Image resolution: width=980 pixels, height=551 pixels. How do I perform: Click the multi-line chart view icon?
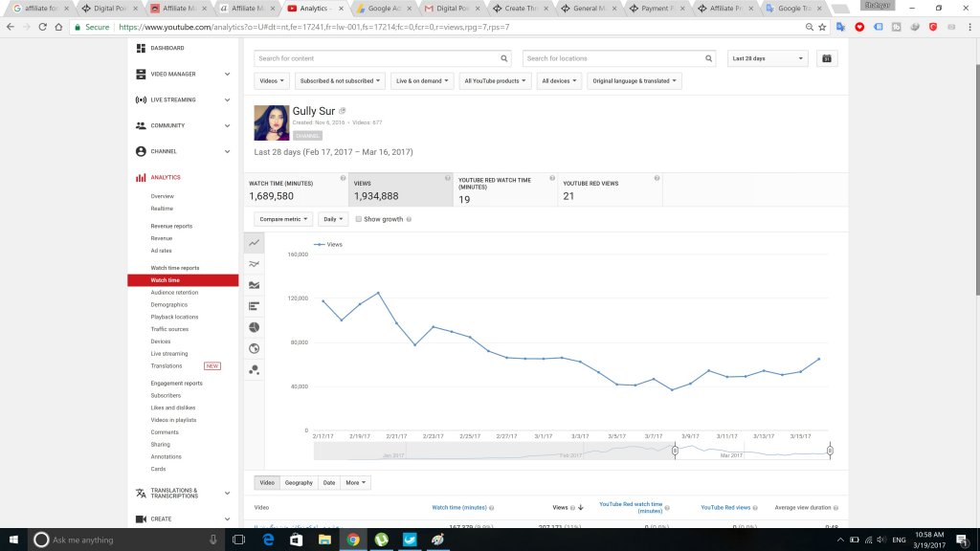pyautogui.click(x=254, y=264)
